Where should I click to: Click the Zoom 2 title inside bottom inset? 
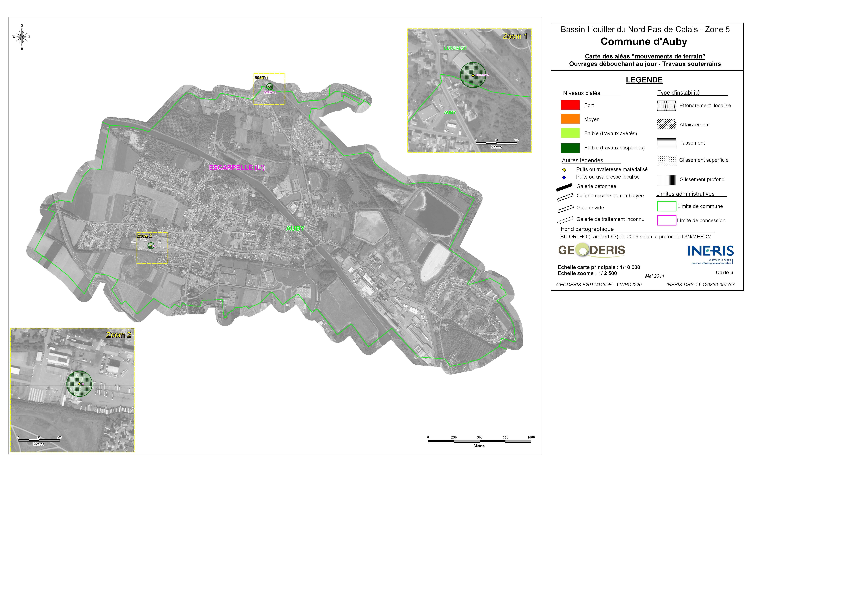click(118, 335)
